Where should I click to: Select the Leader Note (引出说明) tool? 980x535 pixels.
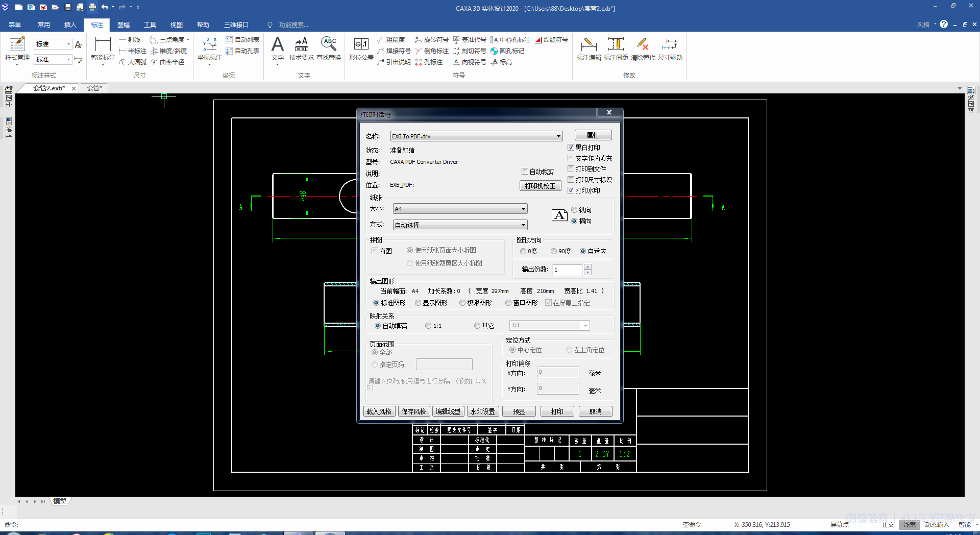(394, 62)
